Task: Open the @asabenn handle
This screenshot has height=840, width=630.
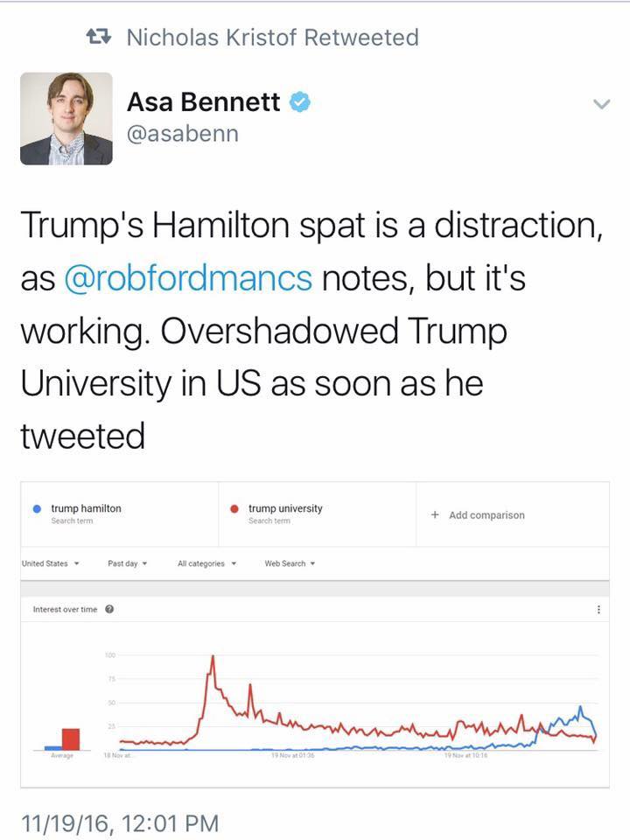Action: [x=183, y=134]
